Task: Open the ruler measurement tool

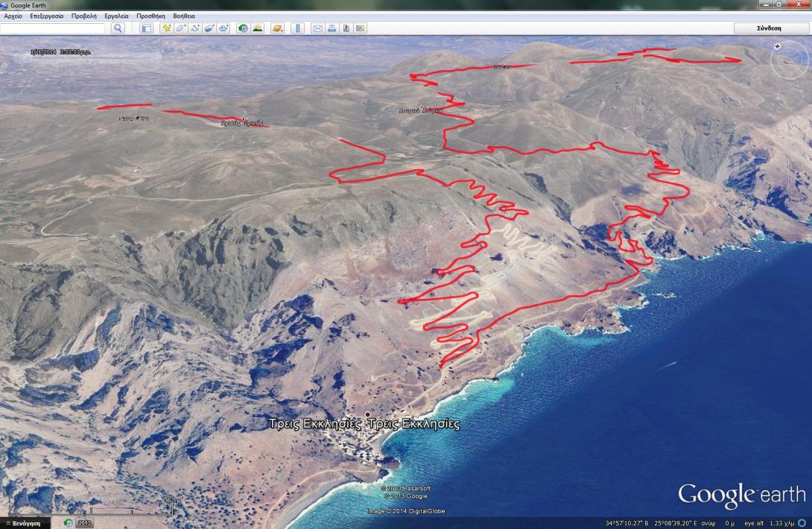Action: tap(297, 28)
